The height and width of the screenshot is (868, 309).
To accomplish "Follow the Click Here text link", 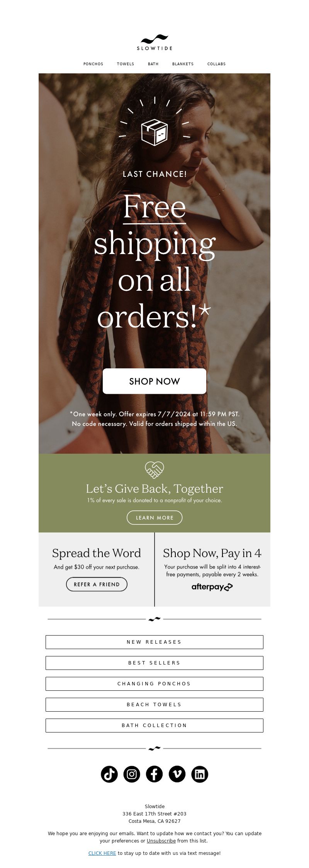I will (102, 853).
